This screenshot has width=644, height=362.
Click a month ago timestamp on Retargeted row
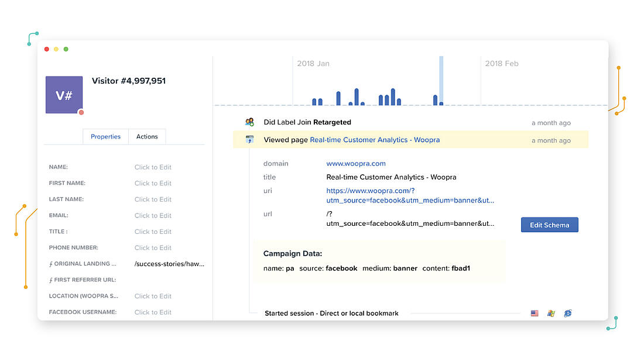pyautogui.click(x=551, y=123)
